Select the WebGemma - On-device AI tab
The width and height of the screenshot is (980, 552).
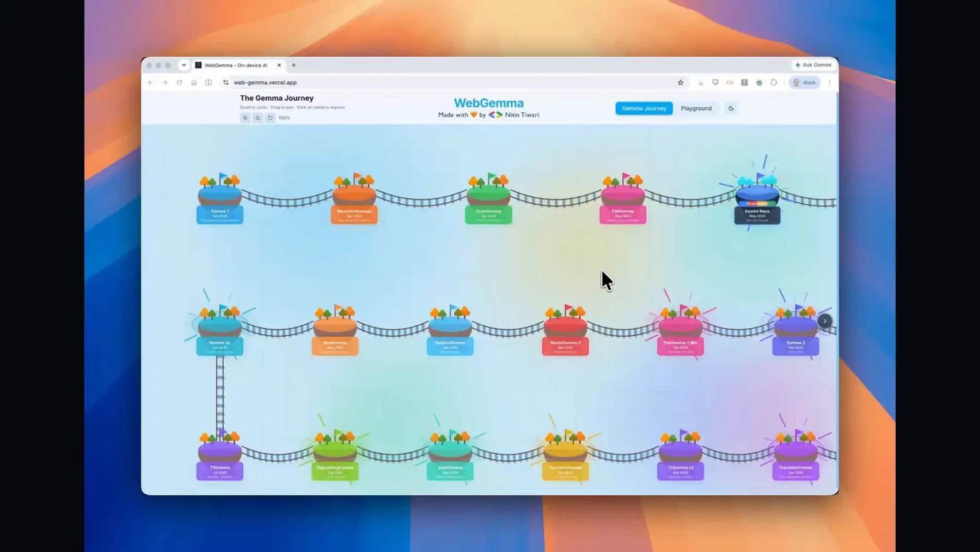tap(238, 65)
